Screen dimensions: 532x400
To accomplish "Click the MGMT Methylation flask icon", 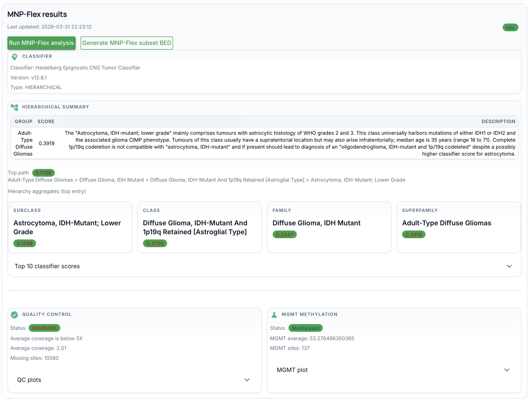I will point(274,315).
